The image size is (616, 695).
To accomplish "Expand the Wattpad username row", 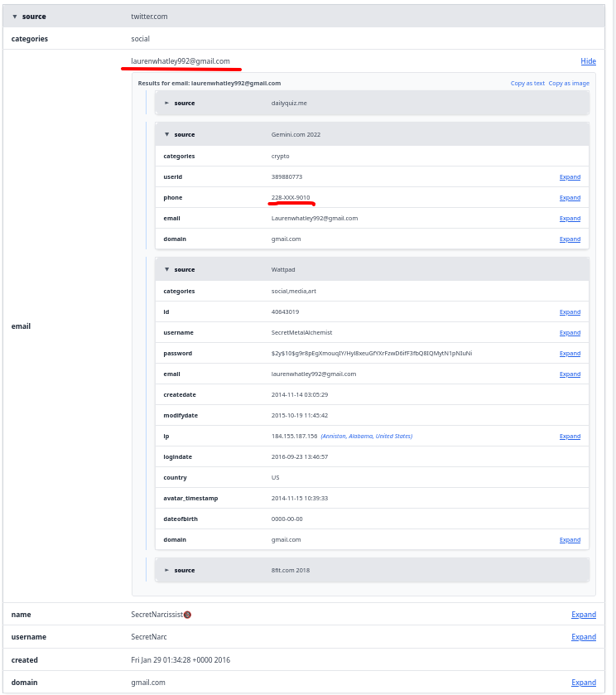I will tap(570, 333).
